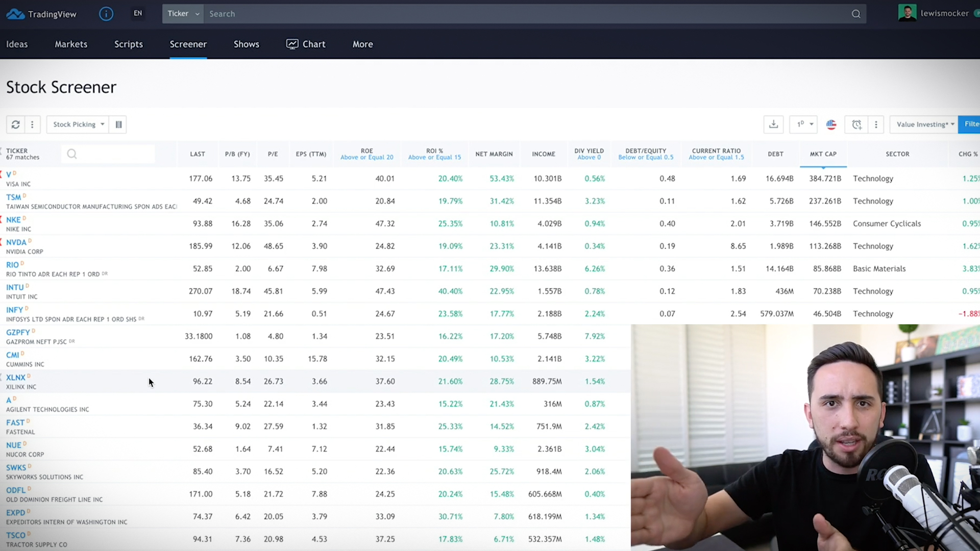Open the V Visa Inc ticker
Image resolution: width=980 pixels, height=551 pixels.
pos(9,174)
